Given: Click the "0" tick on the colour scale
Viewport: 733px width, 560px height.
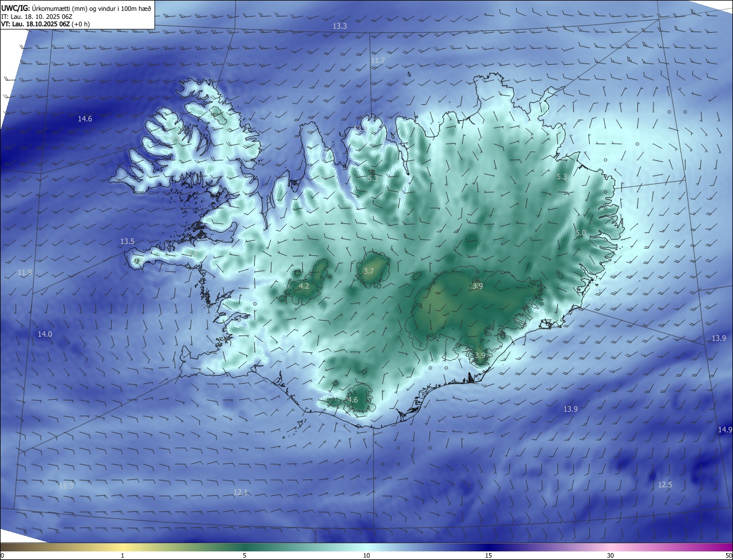Looking at the screenshot, I should tap(2, 555).
